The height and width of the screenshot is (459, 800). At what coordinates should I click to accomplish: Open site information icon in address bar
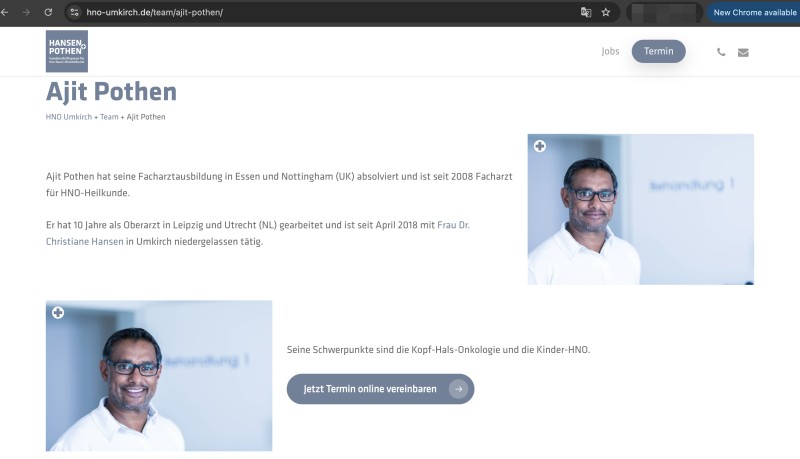(74, 12)
